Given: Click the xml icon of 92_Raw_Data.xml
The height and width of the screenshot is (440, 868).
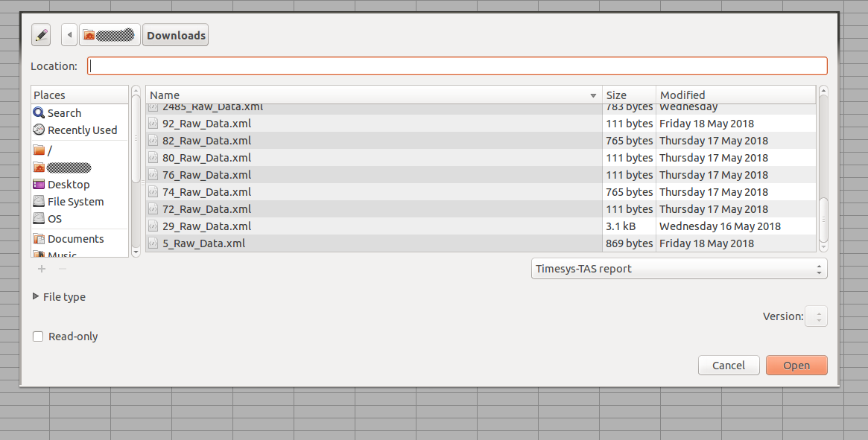Looking at the screenshot, I should pyautogui.click(x=153, y=124).
